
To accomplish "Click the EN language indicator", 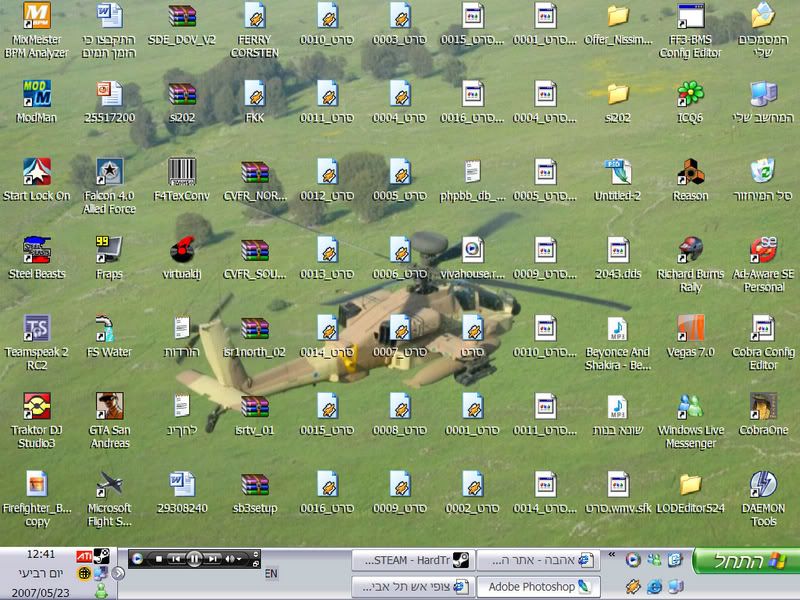I will 271,574.
